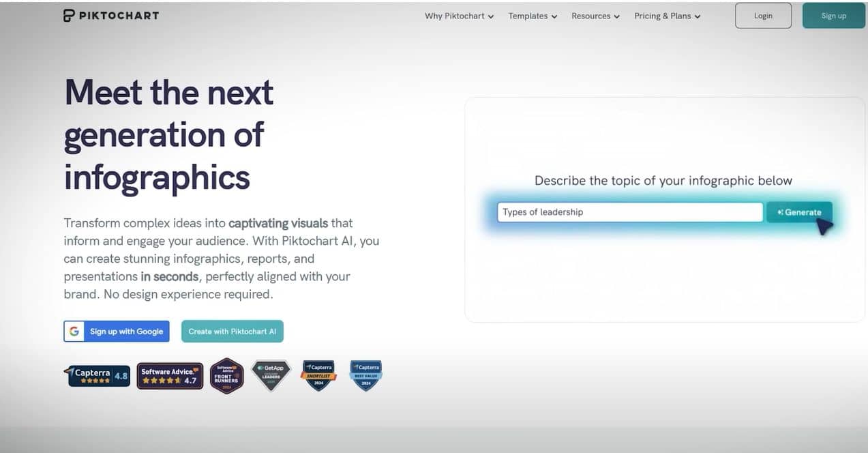868x453 pixels.
Task: Click the Google G icon
Action: tap(74, 332)
